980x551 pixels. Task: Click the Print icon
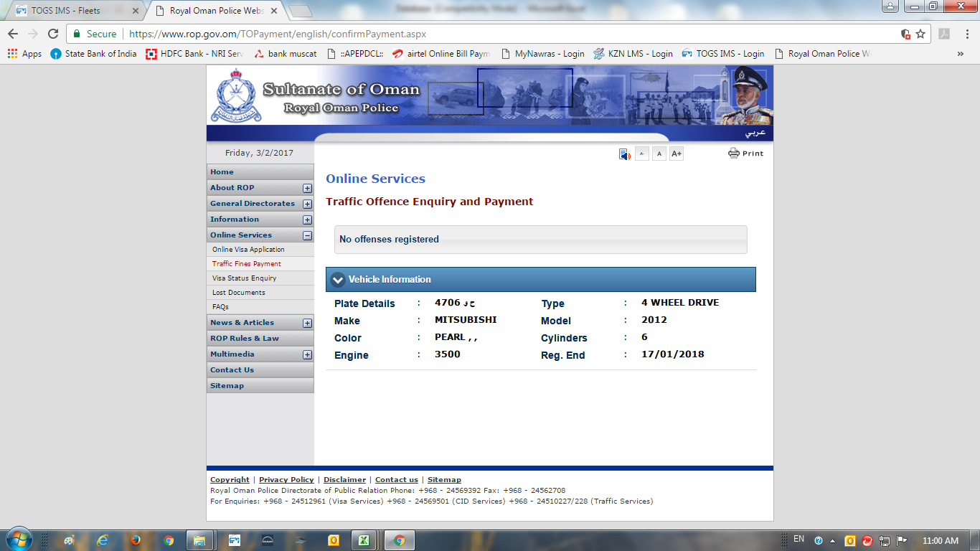tap(733, 153)
